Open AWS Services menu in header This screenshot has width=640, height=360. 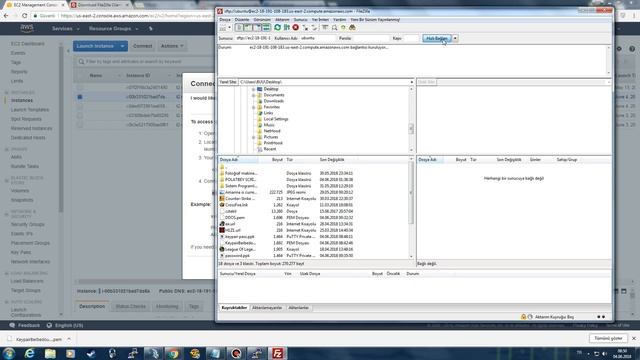pyautogui.click(x=65, y=29)
